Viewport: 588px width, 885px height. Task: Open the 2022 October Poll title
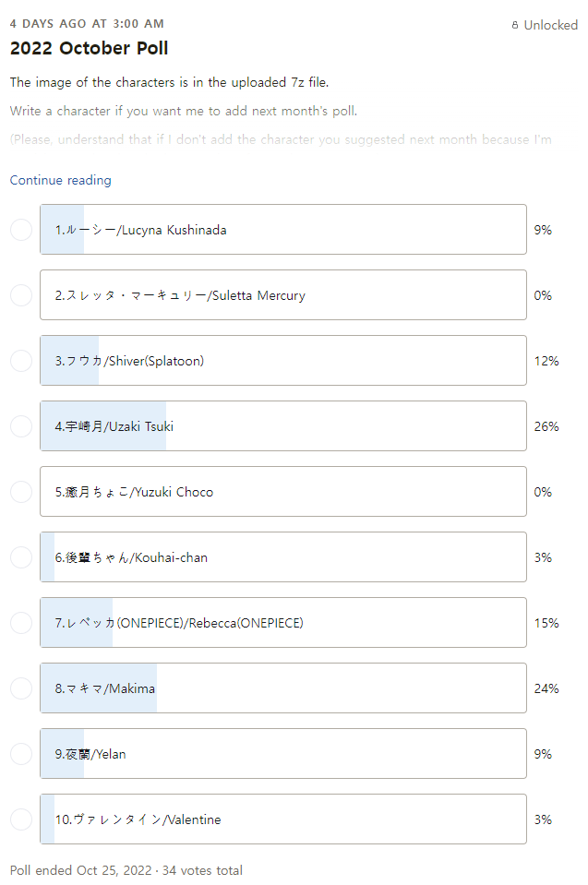[x=89, y=49]
